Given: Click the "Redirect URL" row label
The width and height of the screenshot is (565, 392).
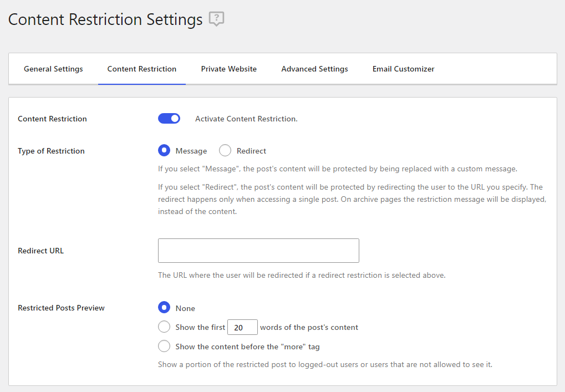Looking at the screenshot, I should coord(40,251).
